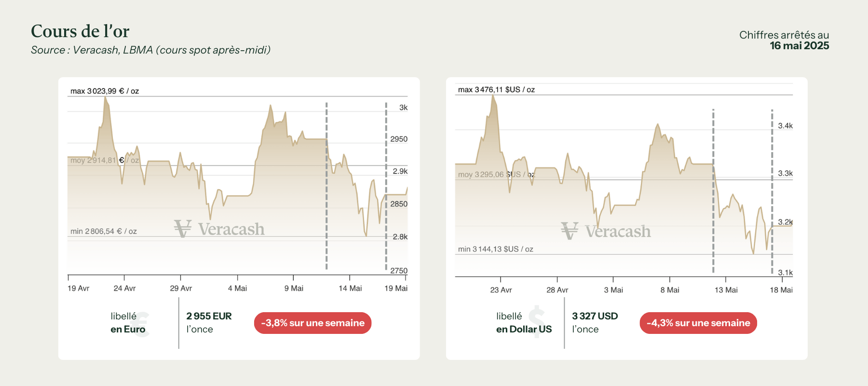Click the 9 Mai axis label
868x386 pixels.
(294, 289)
